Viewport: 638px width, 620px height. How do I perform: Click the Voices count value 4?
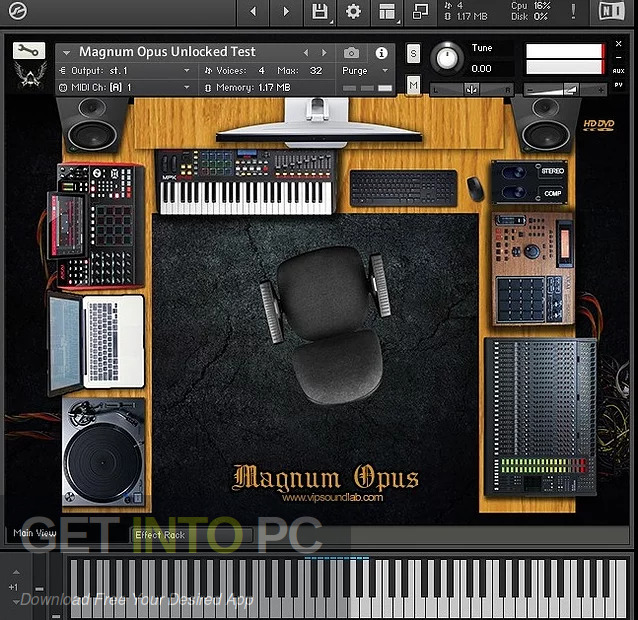pyautogui.click(x=261, y=71)
